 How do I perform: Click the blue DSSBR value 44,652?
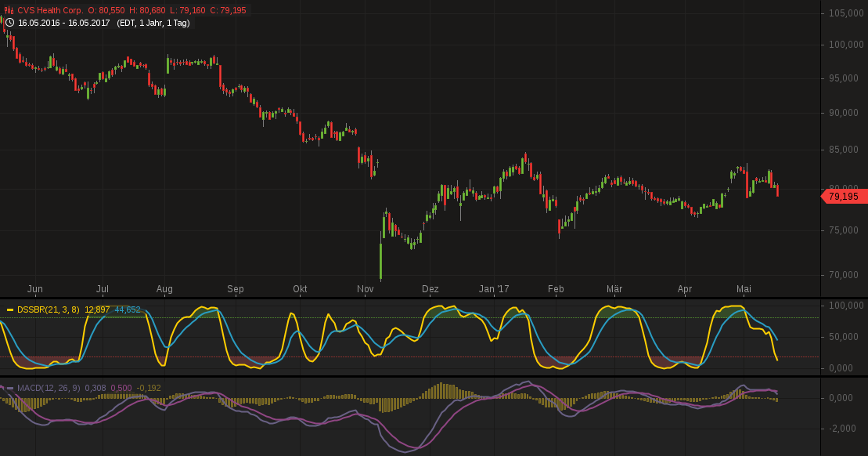(128, 309)
